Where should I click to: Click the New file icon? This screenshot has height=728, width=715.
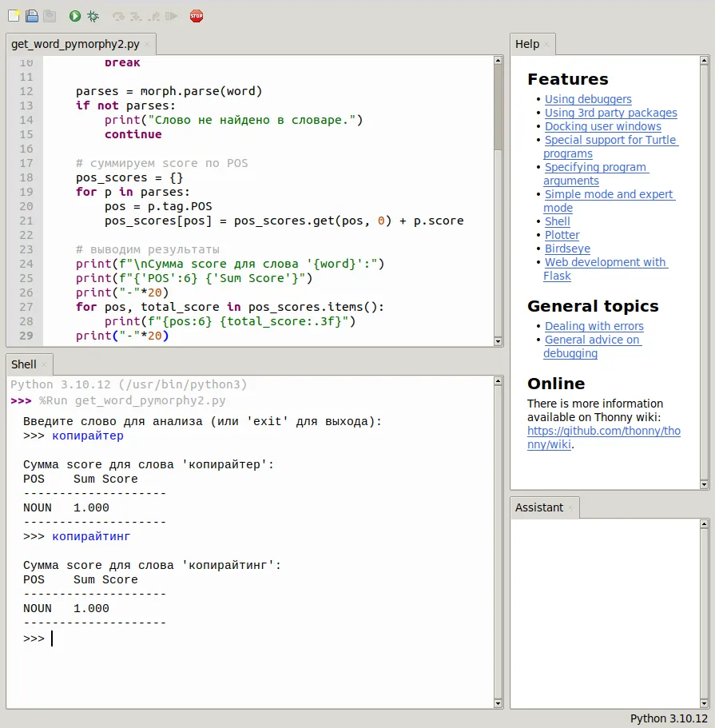tap(14, 16)
